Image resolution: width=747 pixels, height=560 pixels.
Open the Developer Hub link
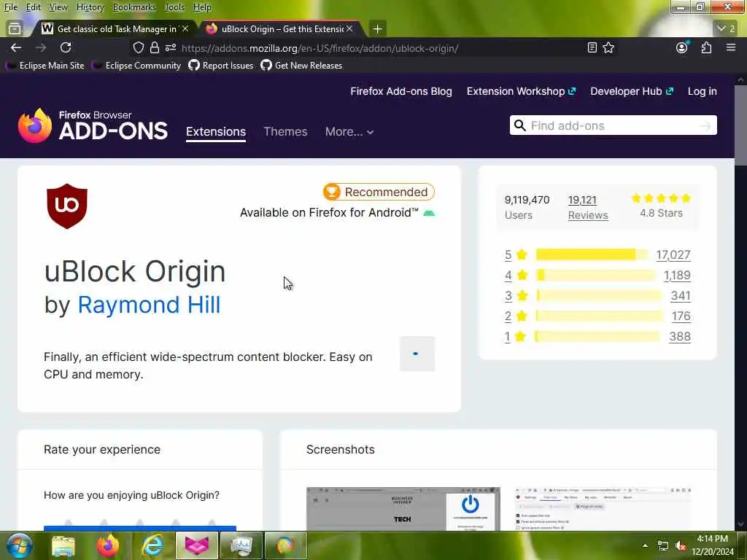(x=632, y=91)
